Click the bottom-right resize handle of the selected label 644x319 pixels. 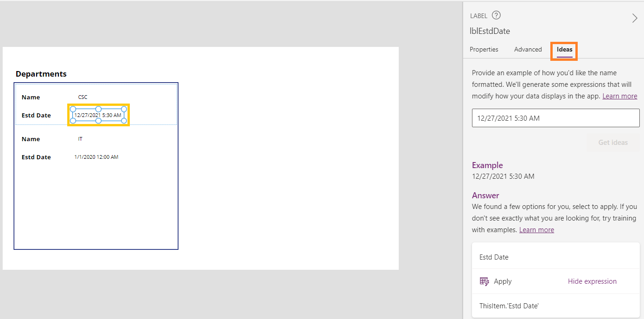click(x=124, y=121)
